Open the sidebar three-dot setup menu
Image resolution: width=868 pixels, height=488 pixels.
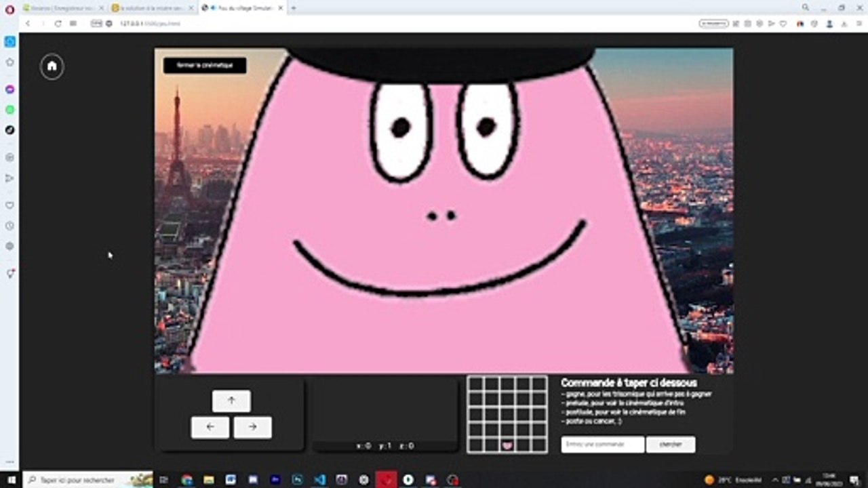point(9,462)
